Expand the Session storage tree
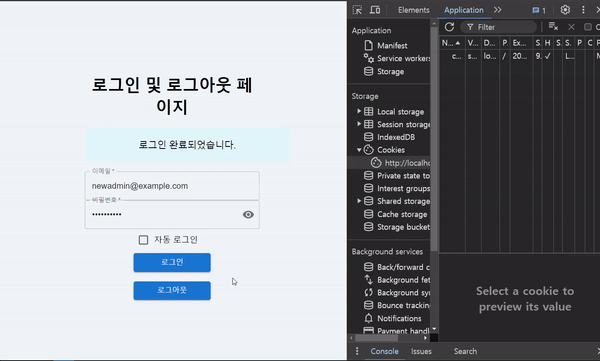 coord(359,124)
